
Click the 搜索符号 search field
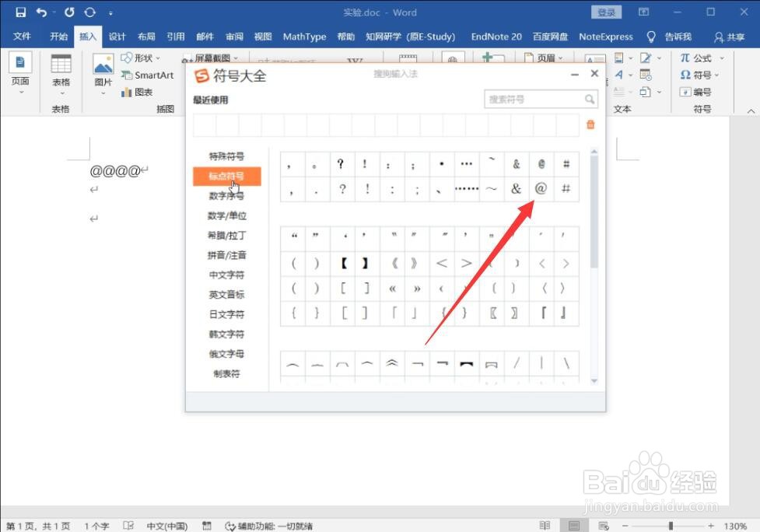(x=541, y=100)
